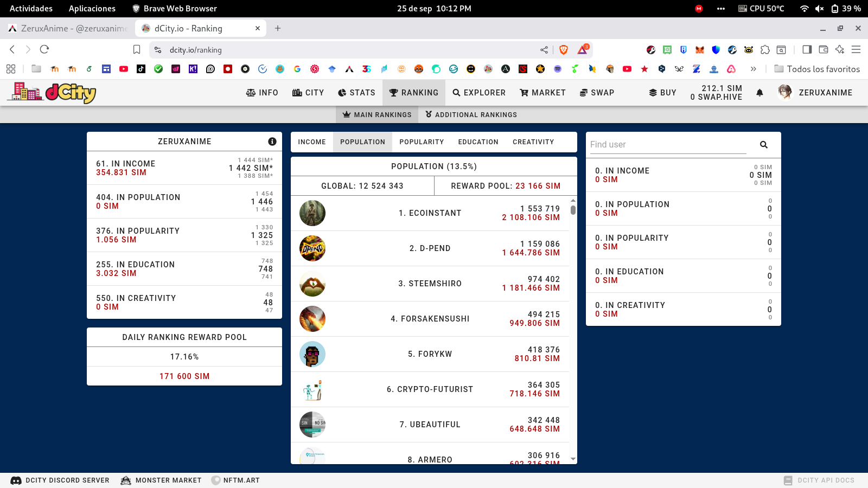Open the NFTM.ART link

coord(235,480)
